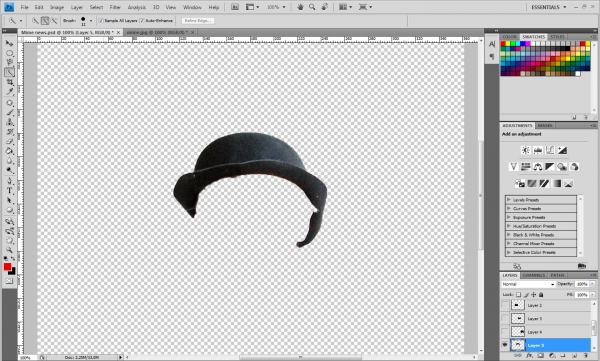Add a Gradient Map adjustment
Screen dimensions: 600x361
(x=556, y=183)
